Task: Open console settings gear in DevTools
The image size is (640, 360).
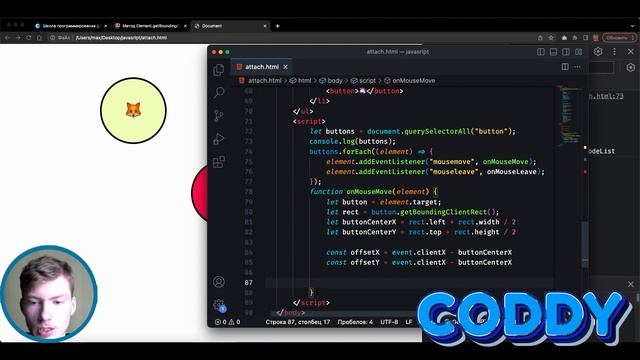Action: point(631,67)
